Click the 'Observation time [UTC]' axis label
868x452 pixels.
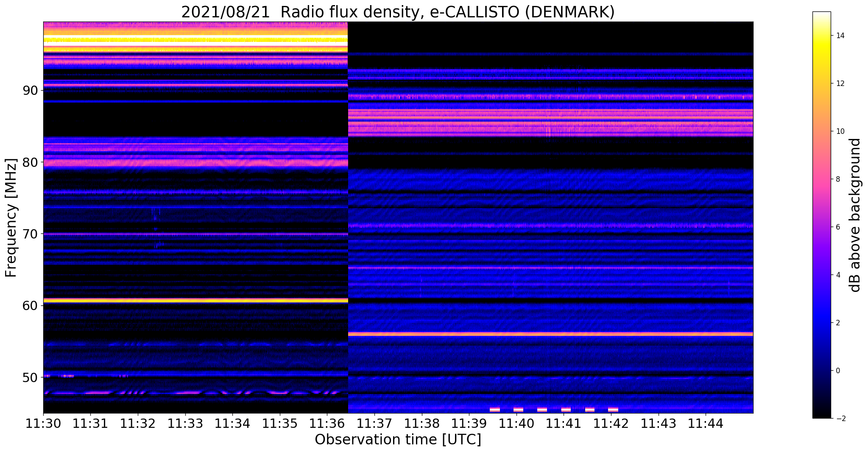click(398, 440)
